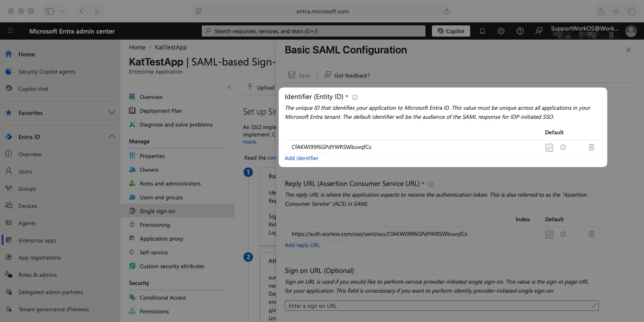Click info icon in reply URL row
Image resolution: width=644 pixels, height=322 pixels.
click(x=563, y=234)
